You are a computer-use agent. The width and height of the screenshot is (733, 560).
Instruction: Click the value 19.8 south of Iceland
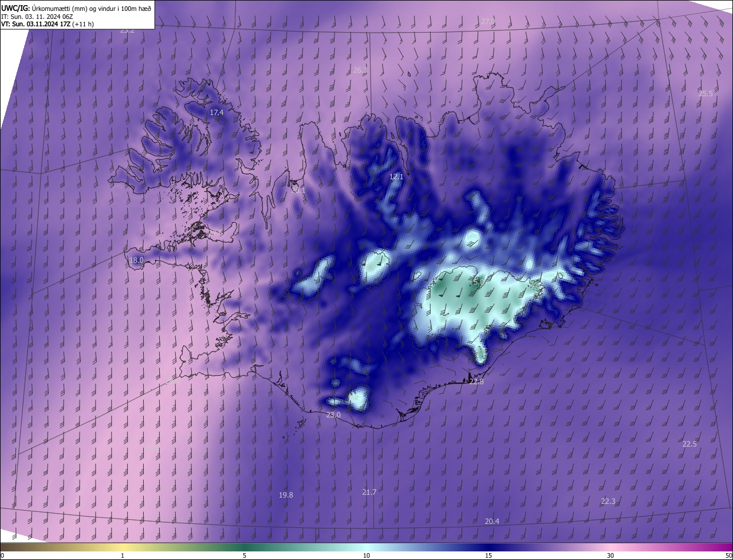click(x=286, y=495)
